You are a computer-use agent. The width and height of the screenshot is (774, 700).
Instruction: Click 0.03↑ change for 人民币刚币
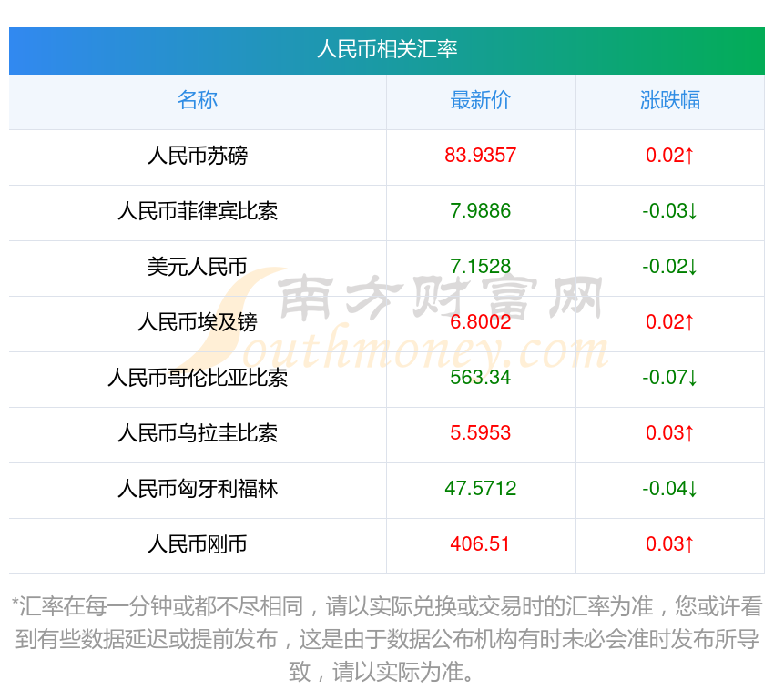[670, 544]
